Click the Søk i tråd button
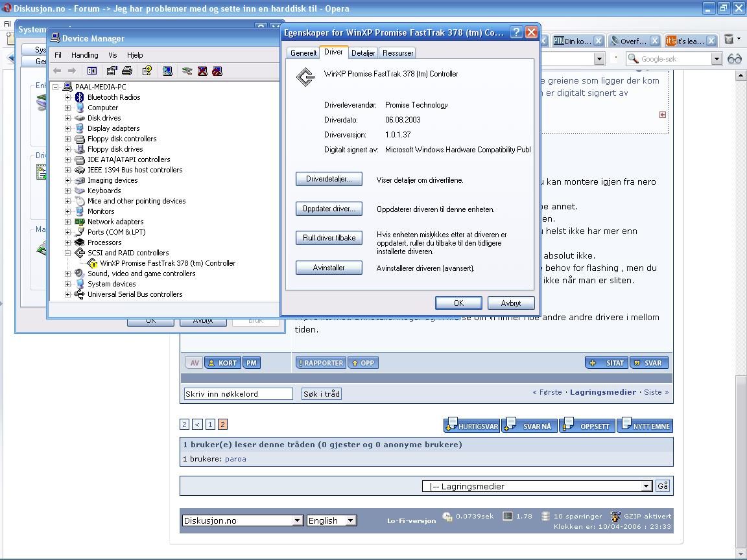747x560 pixels. tap(322, 394)
